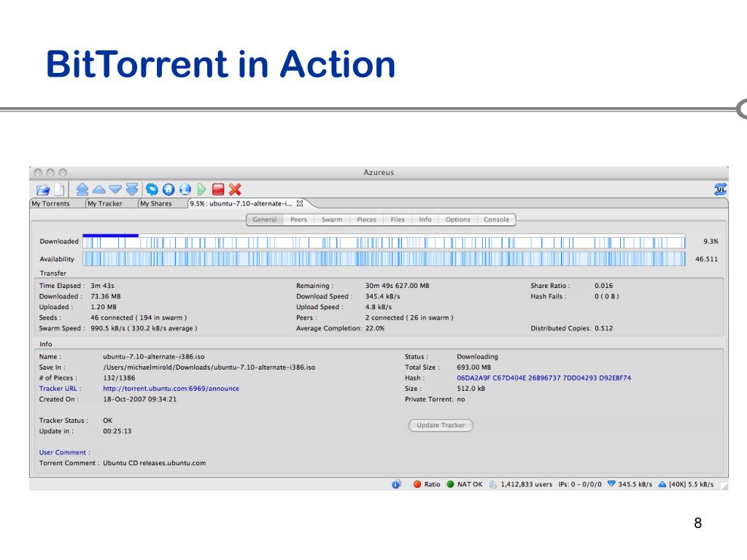Click the Distributed Copies value 0.512
The height and width of the screenshot is (560, 747).
point(603,328)
